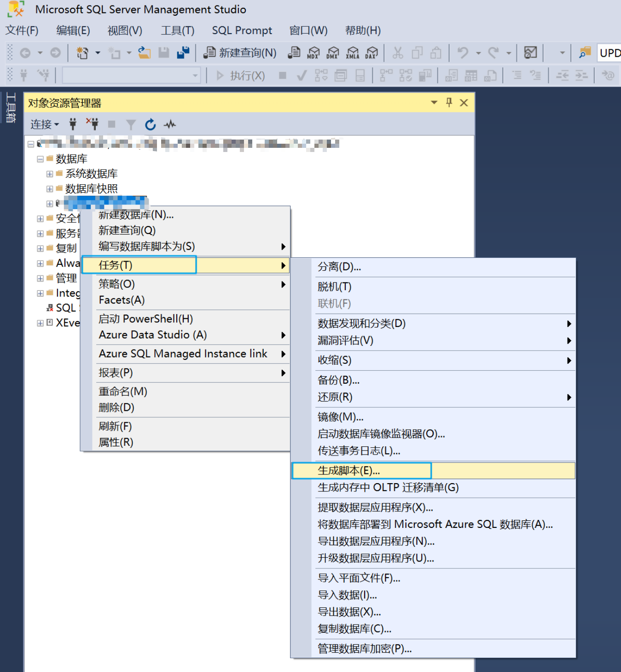
Task: Open the 连接 dropdown in Object Explorer
Action: pyautogui.click(x=45, y=124)
